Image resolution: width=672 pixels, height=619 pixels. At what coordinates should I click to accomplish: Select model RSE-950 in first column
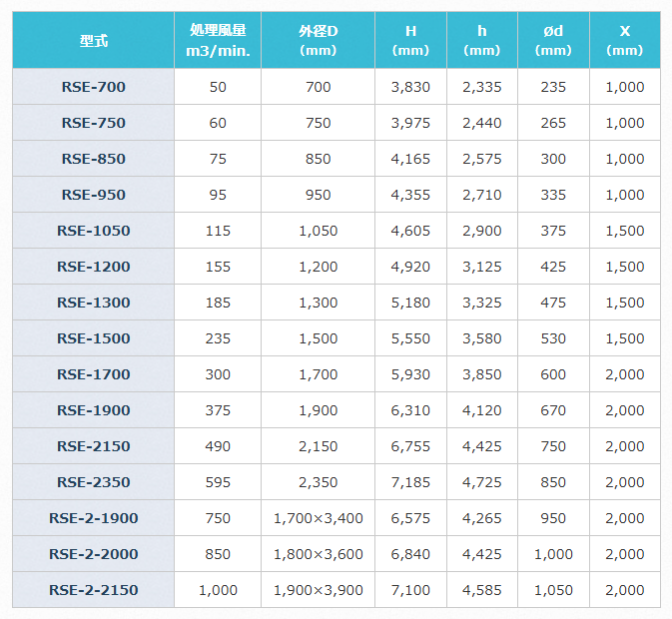[x=93, y=195]
